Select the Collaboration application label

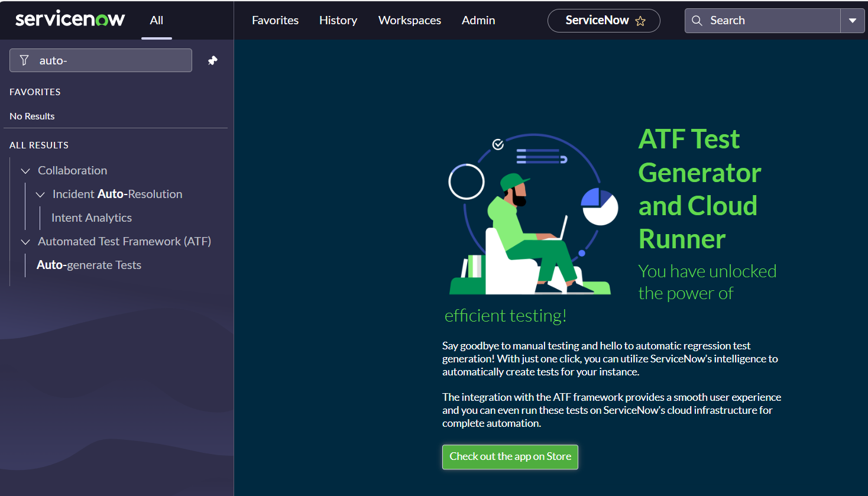pyautogui.click(x=73, y=170)
